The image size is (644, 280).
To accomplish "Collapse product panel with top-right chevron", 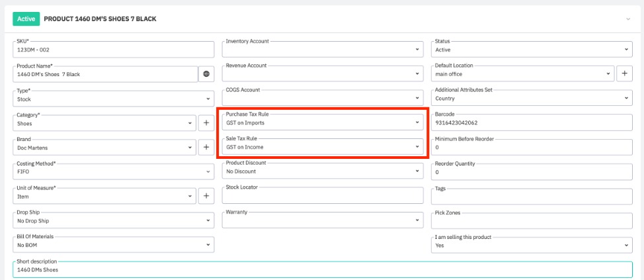I will click(x=628, y=19).
